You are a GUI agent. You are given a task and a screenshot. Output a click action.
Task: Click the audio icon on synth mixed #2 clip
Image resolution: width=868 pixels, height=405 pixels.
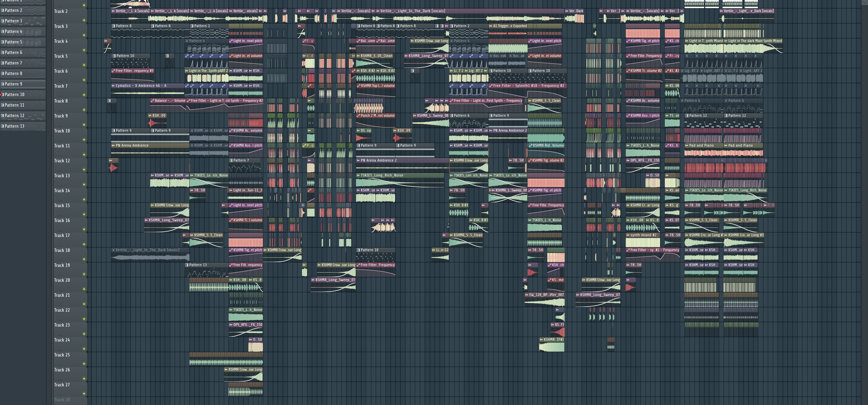[x=628, y=235]
